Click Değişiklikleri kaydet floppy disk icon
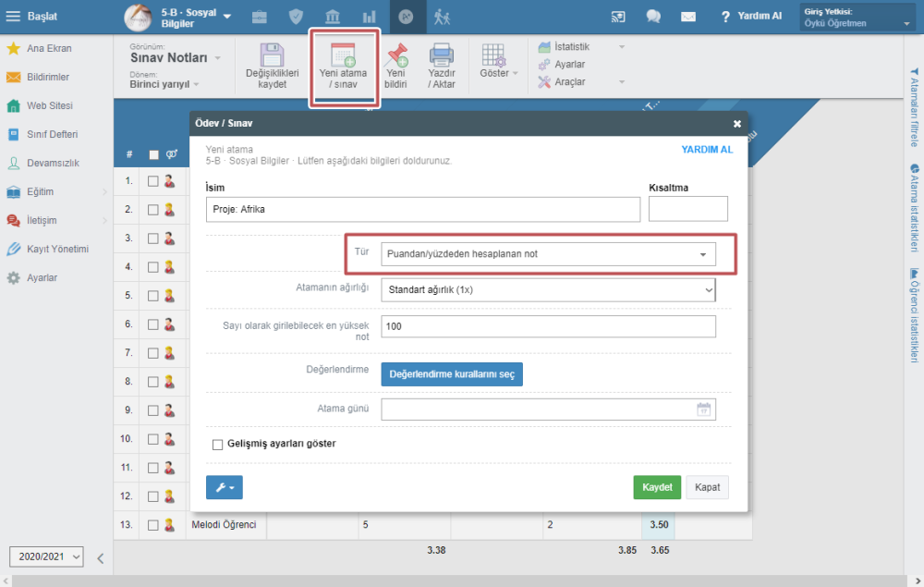Viewport: 924px width, 587px height. tap(273, 55)
